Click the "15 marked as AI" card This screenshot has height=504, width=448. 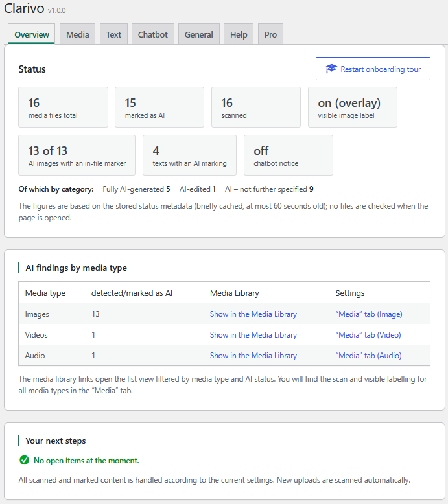pyautogui.click(x=159, y=108)
